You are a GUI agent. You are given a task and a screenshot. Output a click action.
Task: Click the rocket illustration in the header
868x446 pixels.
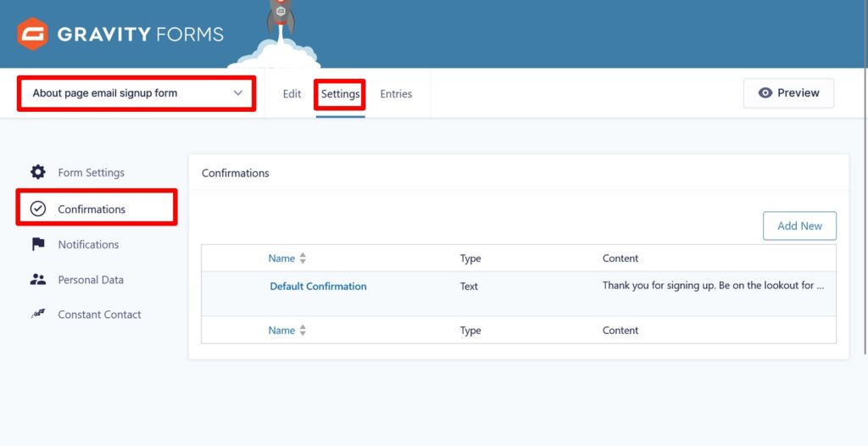pos(280,19)
